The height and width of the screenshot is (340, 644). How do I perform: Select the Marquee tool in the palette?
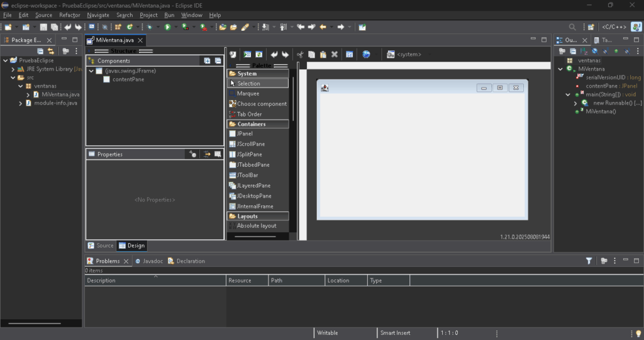pyautogui.click(x=258, y=94)
